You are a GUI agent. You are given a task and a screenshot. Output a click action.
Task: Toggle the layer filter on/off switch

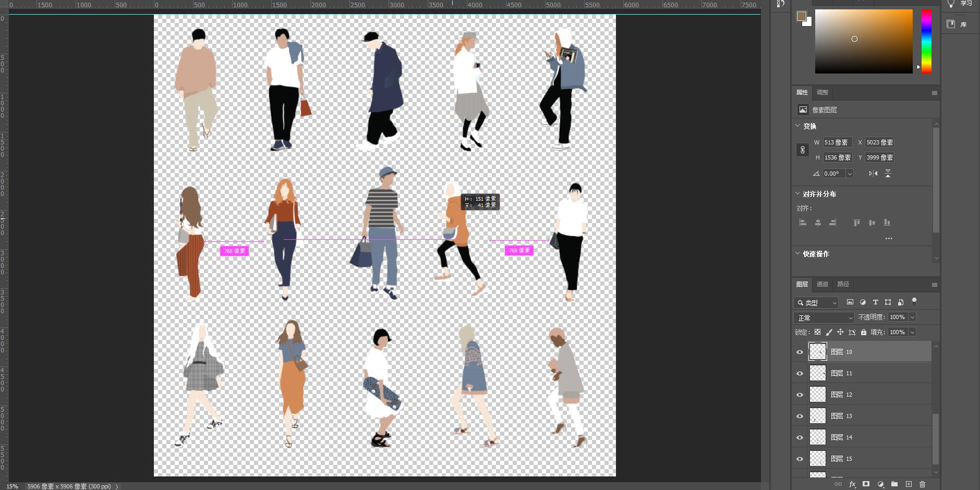tap(914, 301)
